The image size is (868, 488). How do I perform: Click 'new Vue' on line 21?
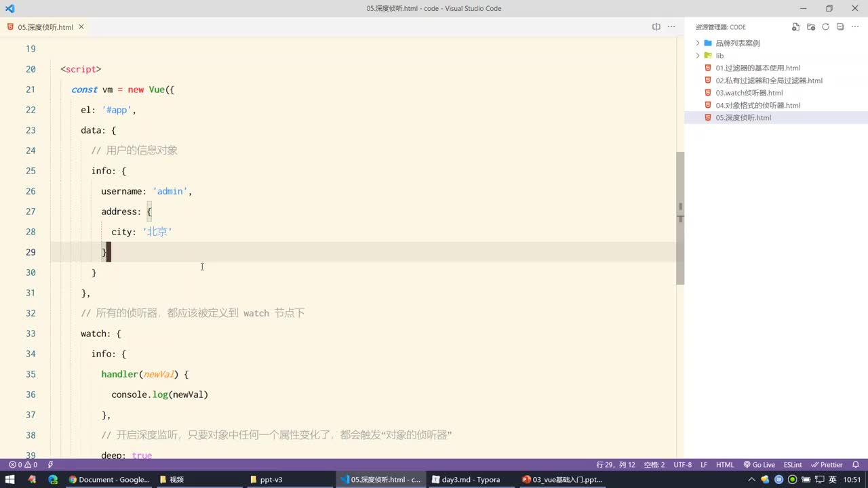146,89
